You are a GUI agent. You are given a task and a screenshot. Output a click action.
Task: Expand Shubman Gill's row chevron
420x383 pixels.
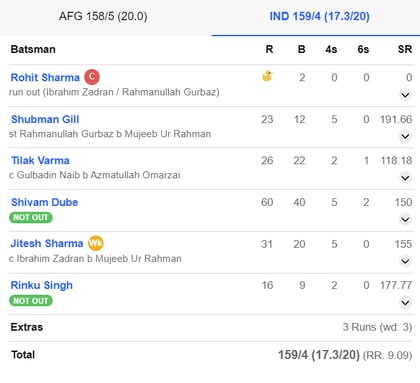point(405,136)
